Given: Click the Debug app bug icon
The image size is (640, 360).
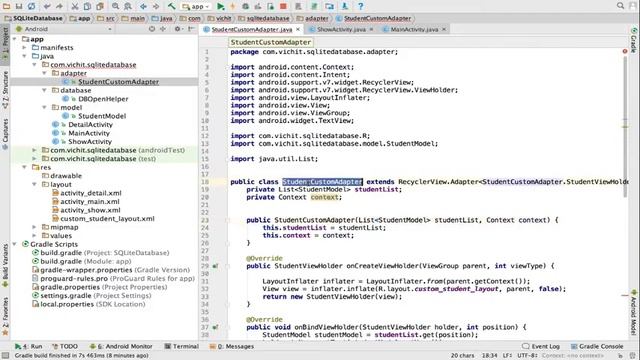Looking at the screenshot, I should [245, 7].
